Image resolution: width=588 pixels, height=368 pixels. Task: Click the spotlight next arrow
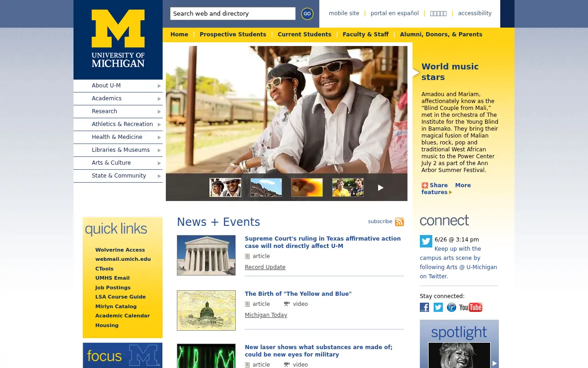click(x=495, y=363)
